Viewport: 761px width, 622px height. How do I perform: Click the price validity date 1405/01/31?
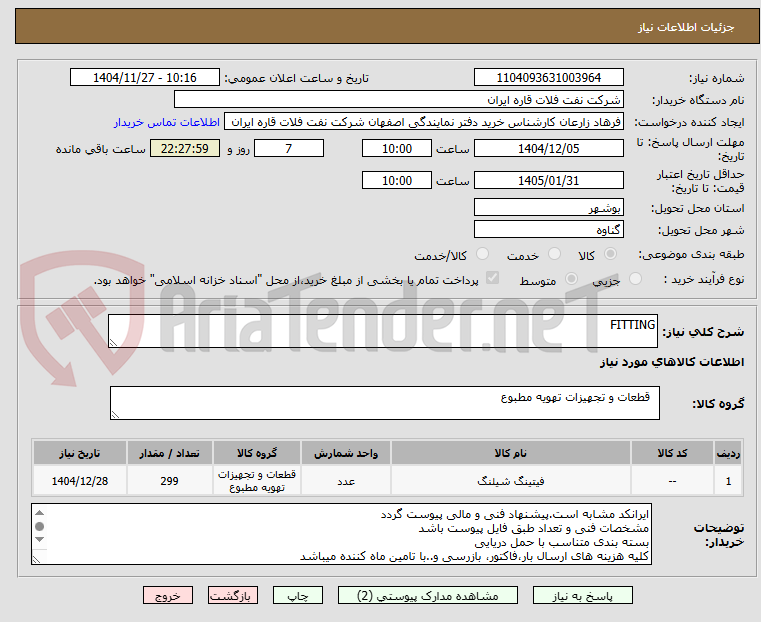(x=548, y=180)
